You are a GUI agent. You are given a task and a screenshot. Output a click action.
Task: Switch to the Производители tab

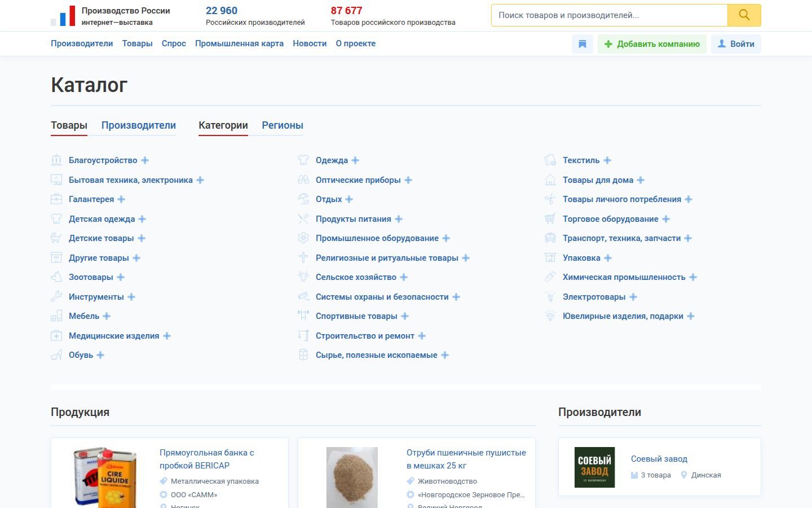tap(139, 125)
